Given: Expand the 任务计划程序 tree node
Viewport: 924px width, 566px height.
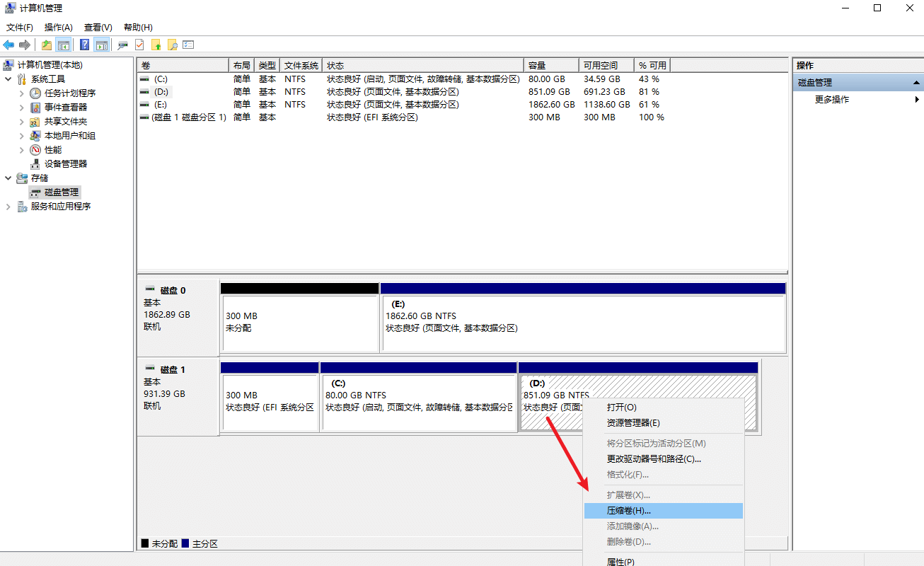Looking at the screenshot, I should tap(21, 93).
